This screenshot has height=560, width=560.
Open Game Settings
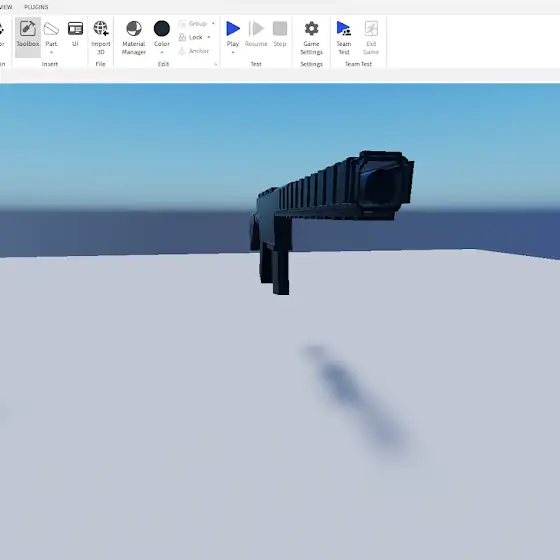tap(311, 37)
